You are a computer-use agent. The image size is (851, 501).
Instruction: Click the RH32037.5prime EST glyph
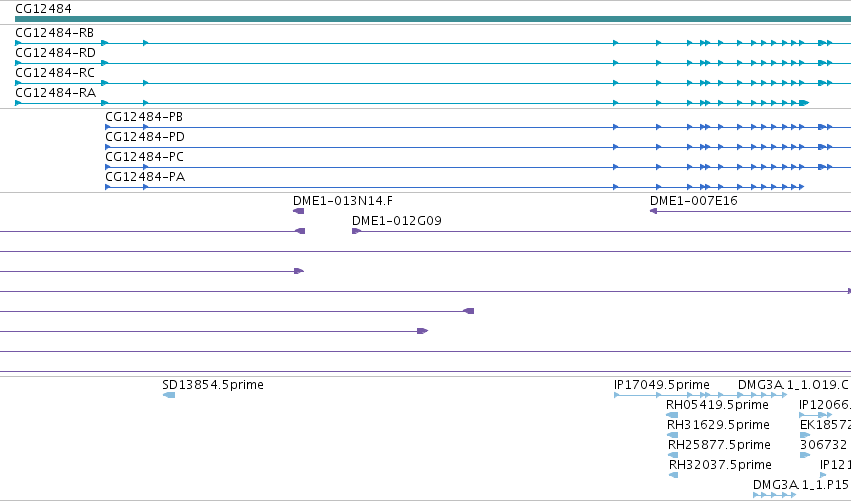coord(674,475)
